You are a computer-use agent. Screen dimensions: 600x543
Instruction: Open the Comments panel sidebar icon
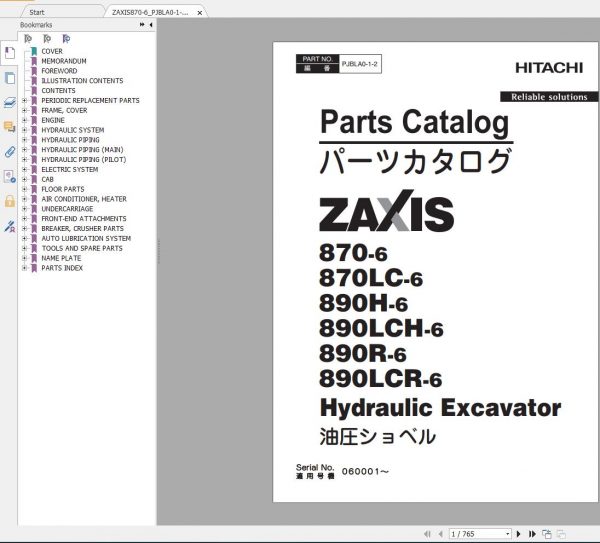(x=10, y=127)
